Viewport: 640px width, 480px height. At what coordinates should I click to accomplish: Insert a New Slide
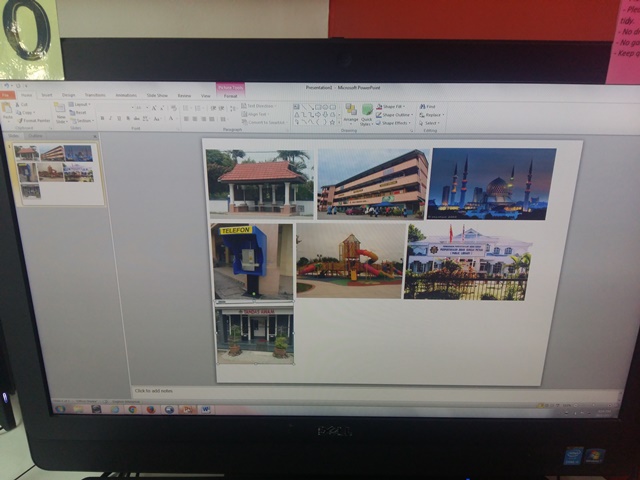coord(60,113)
